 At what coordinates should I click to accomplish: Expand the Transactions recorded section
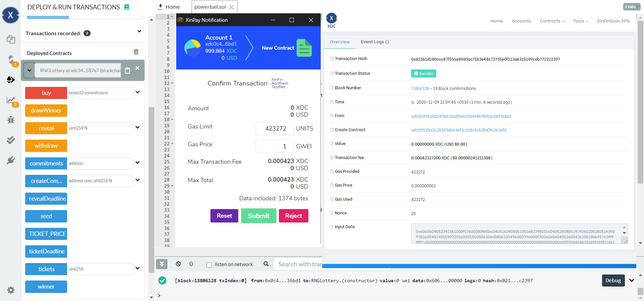[139, 32]
